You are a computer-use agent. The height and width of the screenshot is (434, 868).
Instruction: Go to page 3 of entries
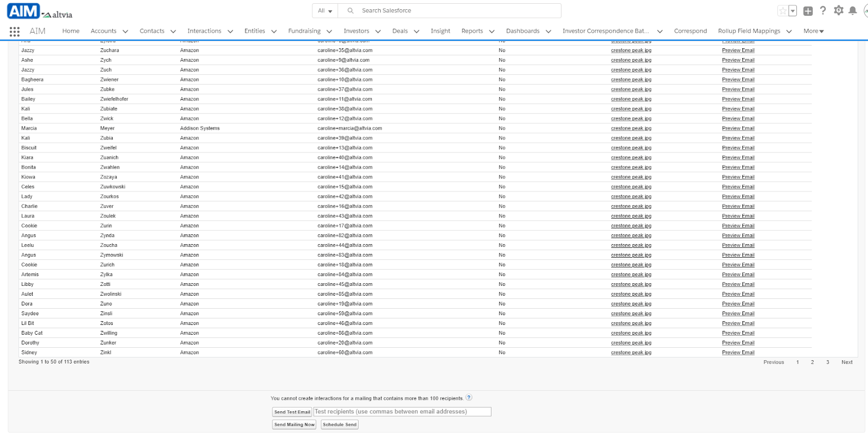pyautogui.click(x=827, y=362)
